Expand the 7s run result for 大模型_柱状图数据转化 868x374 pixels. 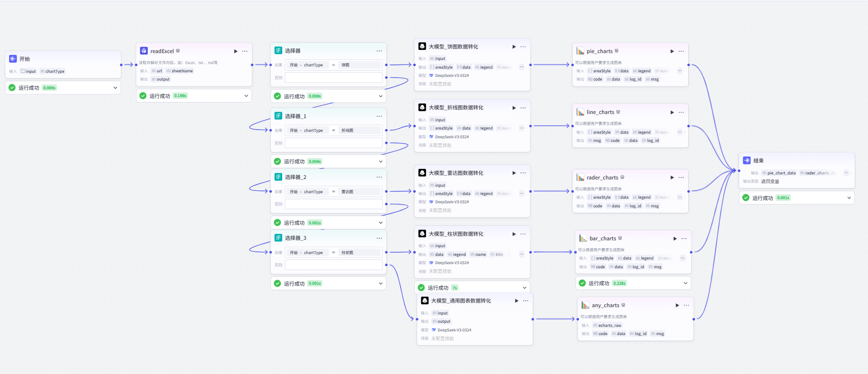tap(524, 288)
